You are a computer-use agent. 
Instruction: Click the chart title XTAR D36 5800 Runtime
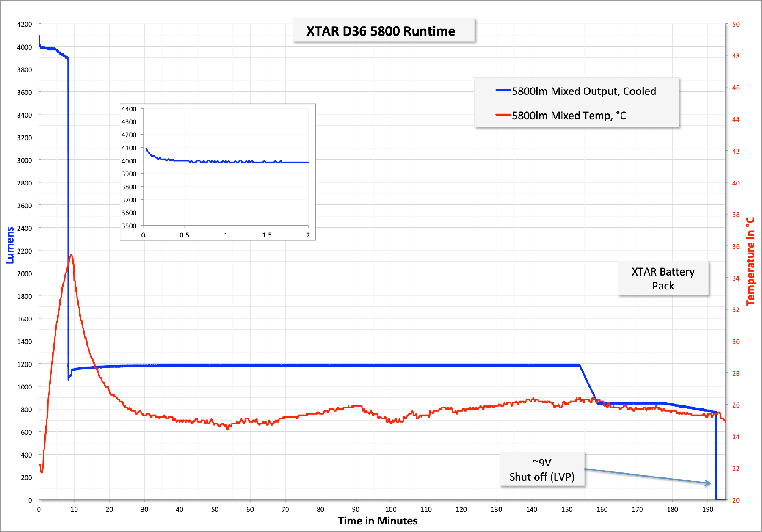click(381, 31)
